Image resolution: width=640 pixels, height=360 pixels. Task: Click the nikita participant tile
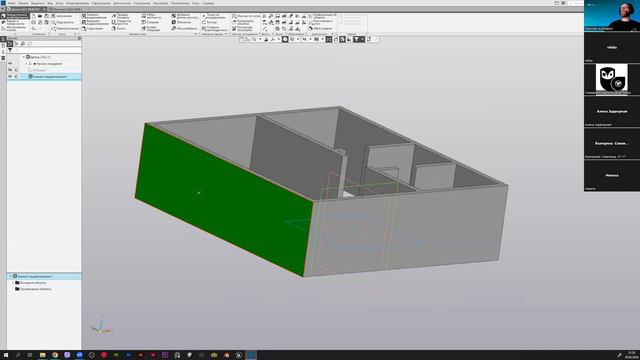coord(612,47)
